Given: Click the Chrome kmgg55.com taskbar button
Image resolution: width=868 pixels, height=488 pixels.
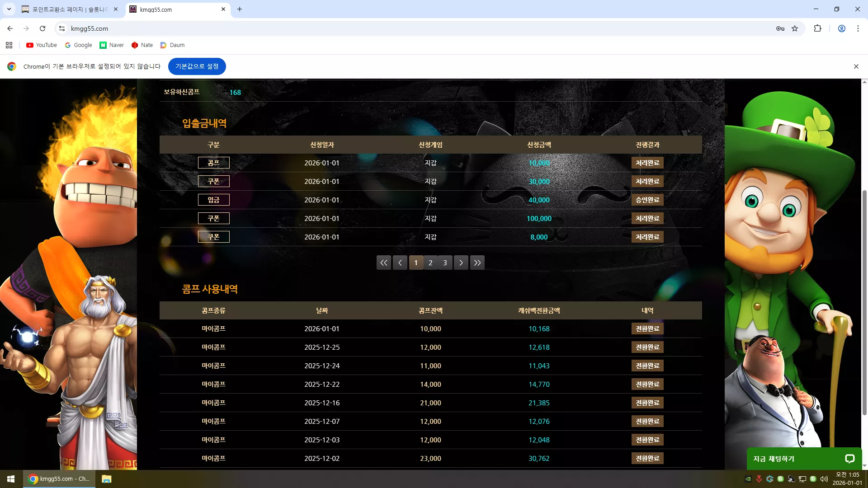Looking at the screenshot, I should 59,479.
